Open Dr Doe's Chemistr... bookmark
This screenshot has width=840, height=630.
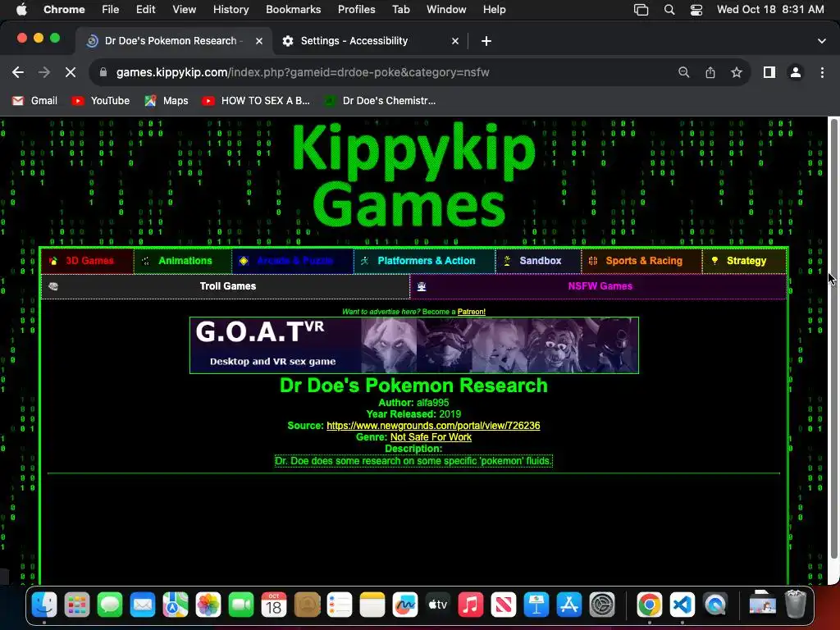point(381,101)
